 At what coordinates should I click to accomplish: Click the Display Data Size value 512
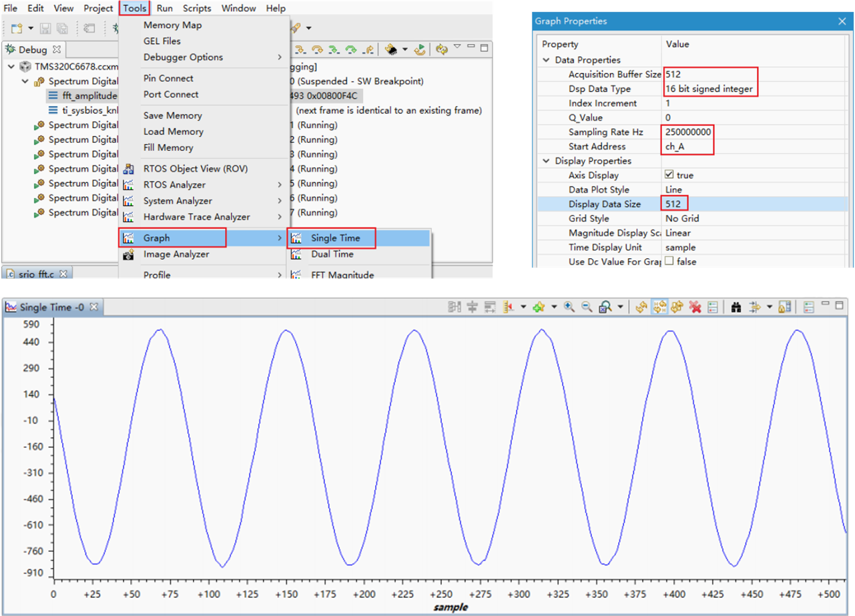675,204
